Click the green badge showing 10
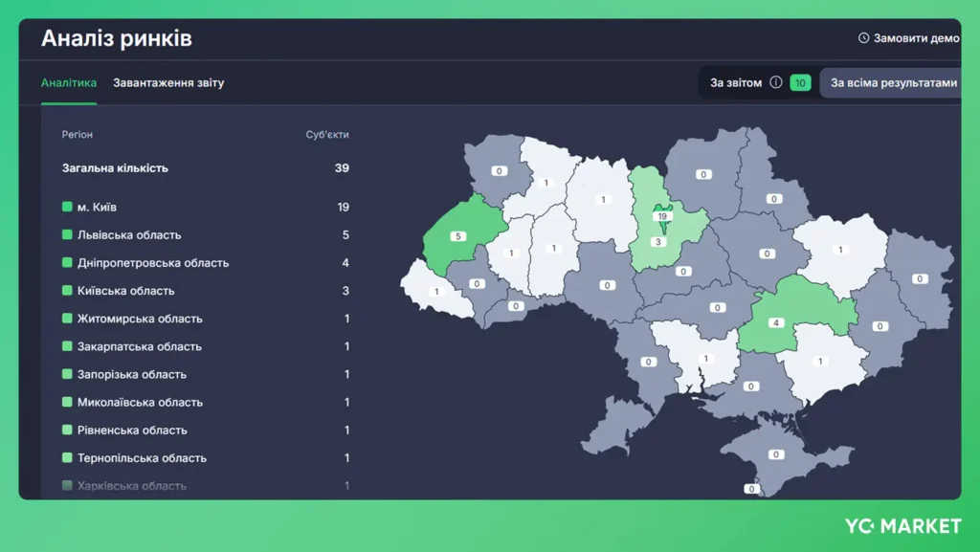The width and height of the screenshot is (980, 552). (x=800, y=83)
